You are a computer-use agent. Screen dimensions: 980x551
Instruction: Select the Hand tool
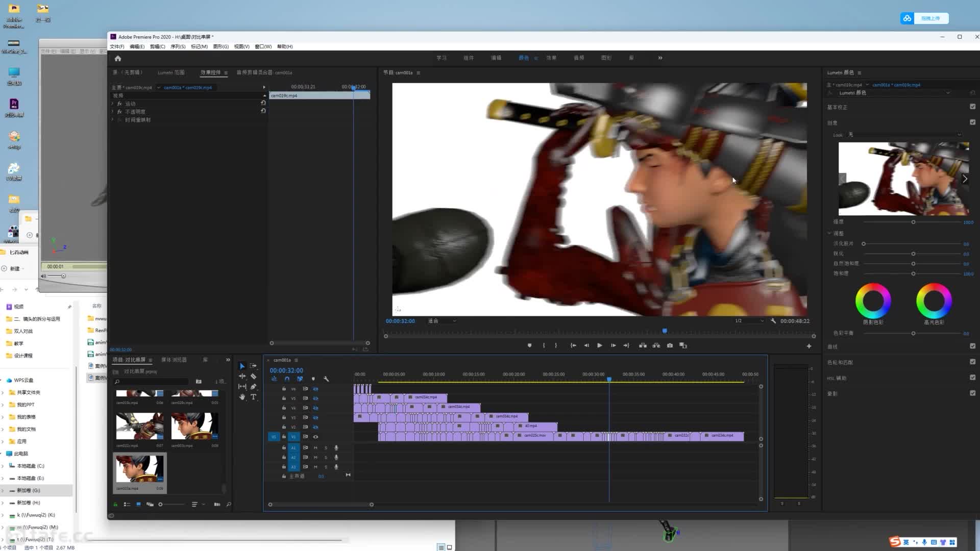[x=242, y=397]
